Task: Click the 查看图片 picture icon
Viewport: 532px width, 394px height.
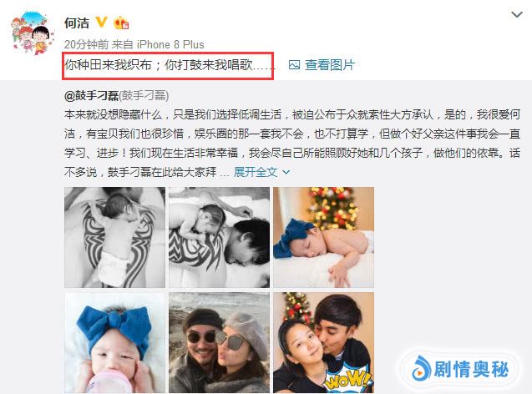Action: [x=294, y=65]
